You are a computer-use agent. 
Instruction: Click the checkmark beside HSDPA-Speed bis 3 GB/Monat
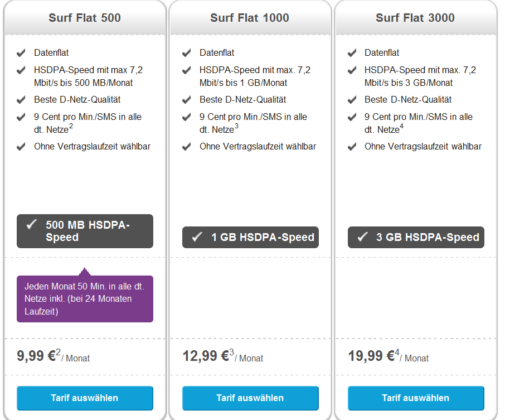352,71
